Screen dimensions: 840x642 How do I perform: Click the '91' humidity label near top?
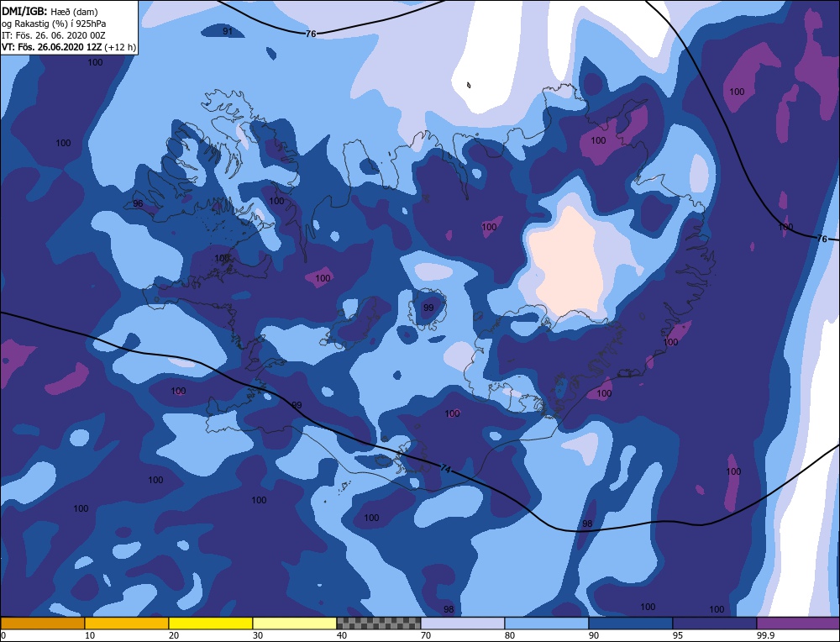pos(228,31)
